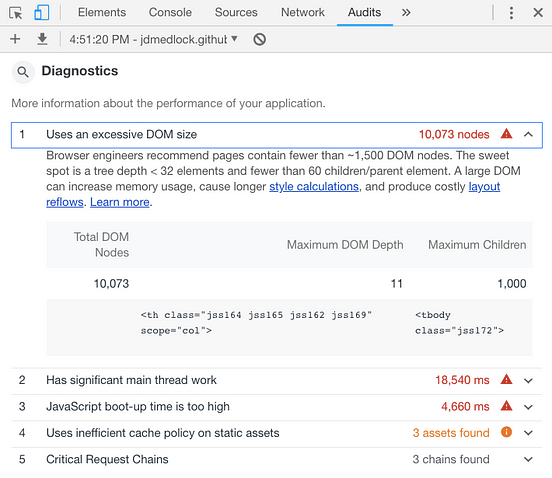Switch to the Console tab
552x478 pixels.
coord(170,13)
